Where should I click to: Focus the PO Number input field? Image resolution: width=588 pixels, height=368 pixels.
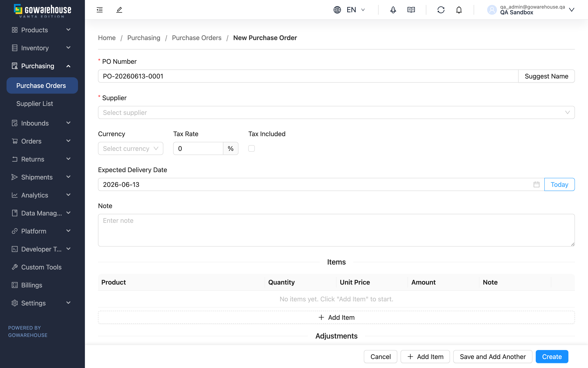(308, 76)
